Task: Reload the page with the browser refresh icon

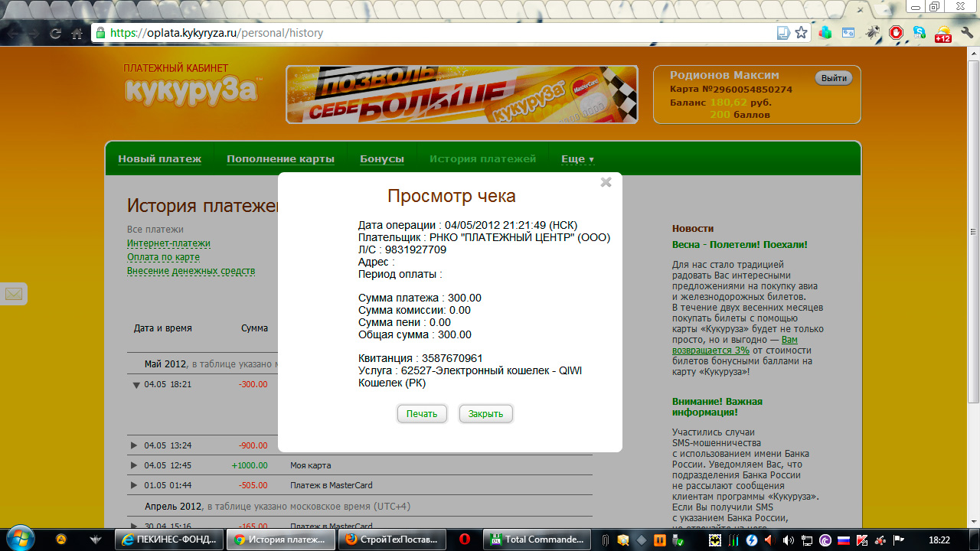Action: 55,33
